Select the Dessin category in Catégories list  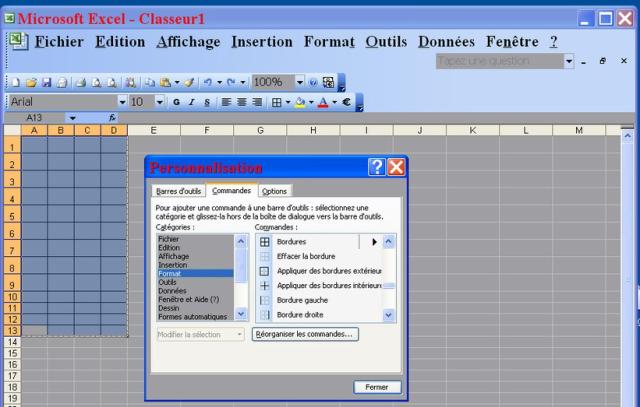click(x=195, y=308)
